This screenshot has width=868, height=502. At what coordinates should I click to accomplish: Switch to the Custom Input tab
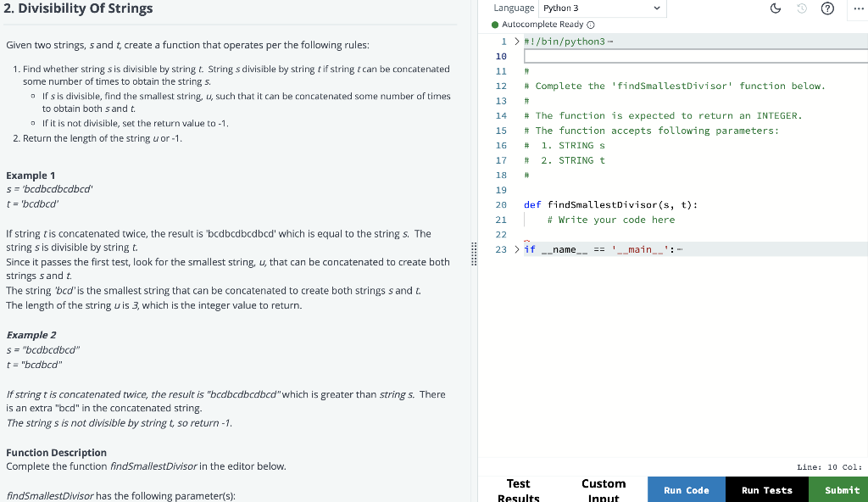point(604,488)
